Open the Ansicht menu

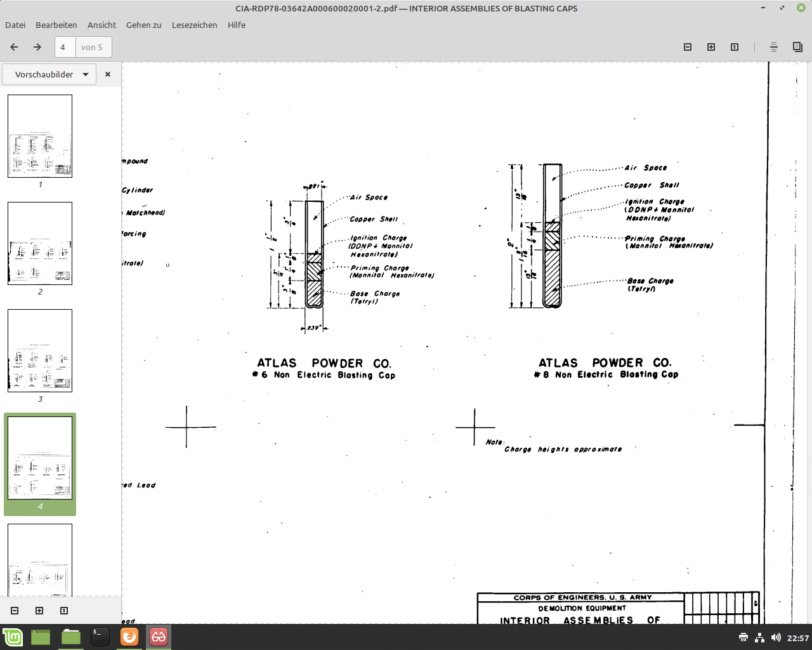101,25
